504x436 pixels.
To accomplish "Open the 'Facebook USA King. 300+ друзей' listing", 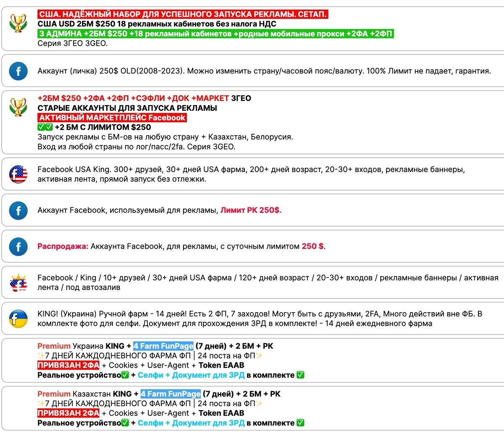I will (251, 174).
